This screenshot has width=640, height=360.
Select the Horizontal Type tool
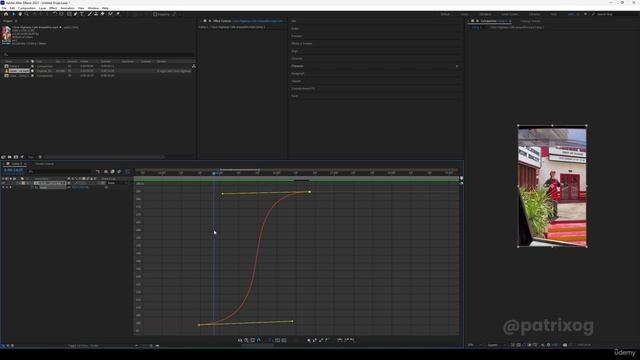pyautogui.click(x=82, y=14)
